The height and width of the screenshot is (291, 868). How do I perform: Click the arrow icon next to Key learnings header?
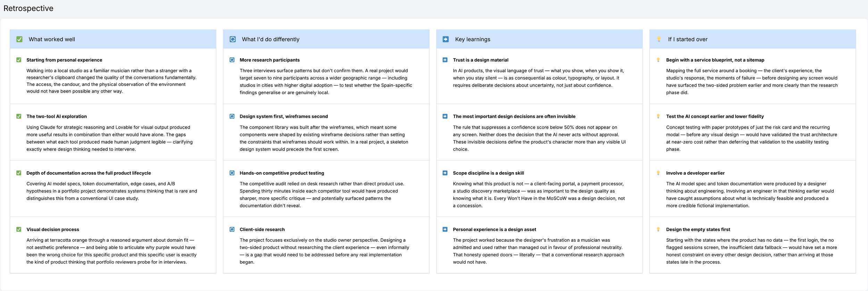(446, 39)
